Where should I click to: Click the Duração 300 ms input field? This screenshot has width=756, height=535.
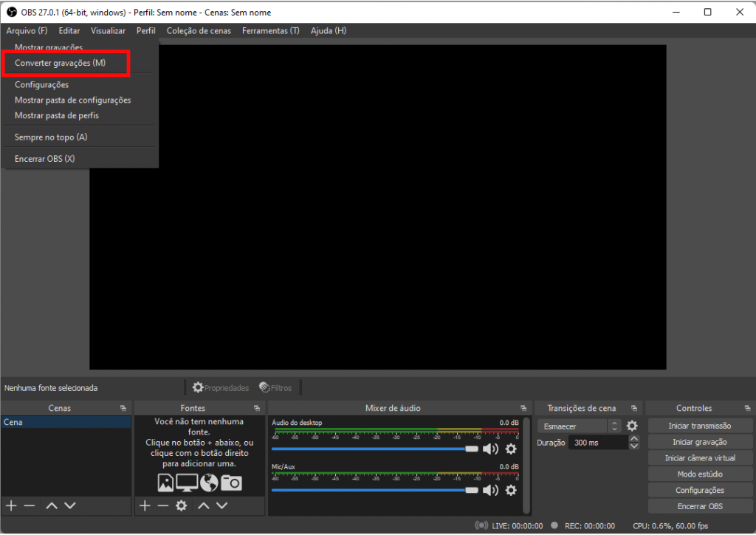pos(598,443)
